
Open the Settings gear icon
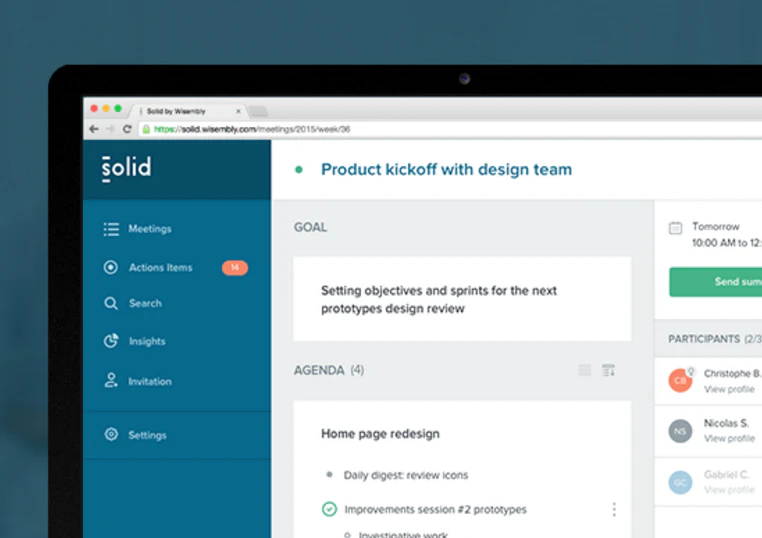click(x=111, y=434)
